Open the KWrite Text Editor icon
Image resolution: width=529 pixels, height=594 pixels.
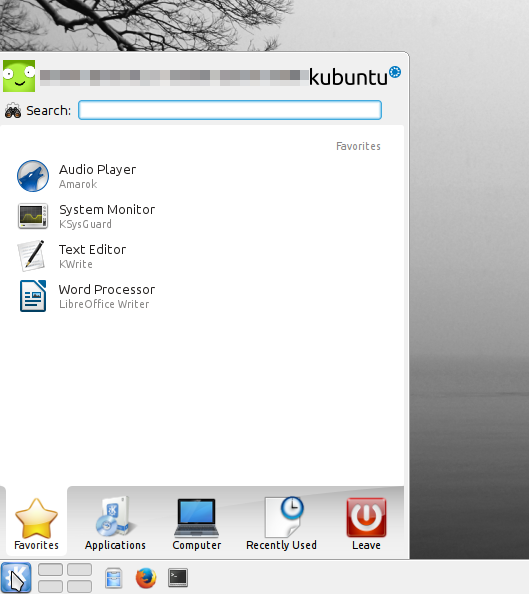coord(32,256)
